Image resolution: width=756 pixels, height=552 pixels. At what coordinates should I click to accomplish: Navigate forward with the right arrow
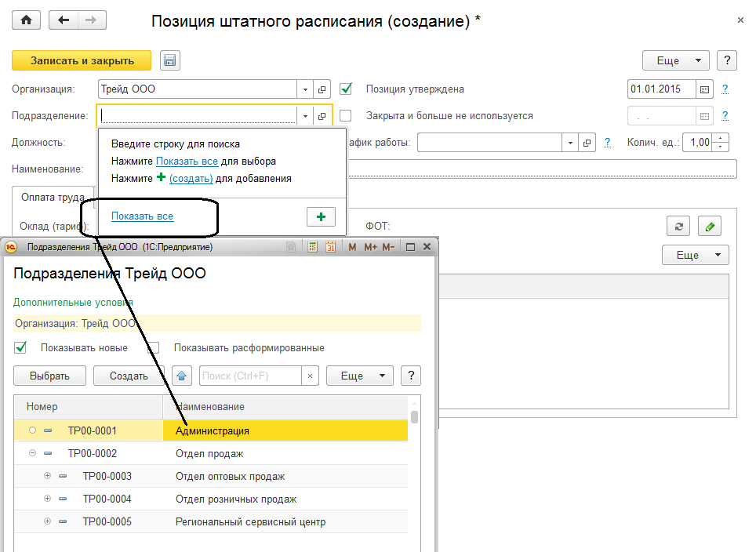[91, 20]
